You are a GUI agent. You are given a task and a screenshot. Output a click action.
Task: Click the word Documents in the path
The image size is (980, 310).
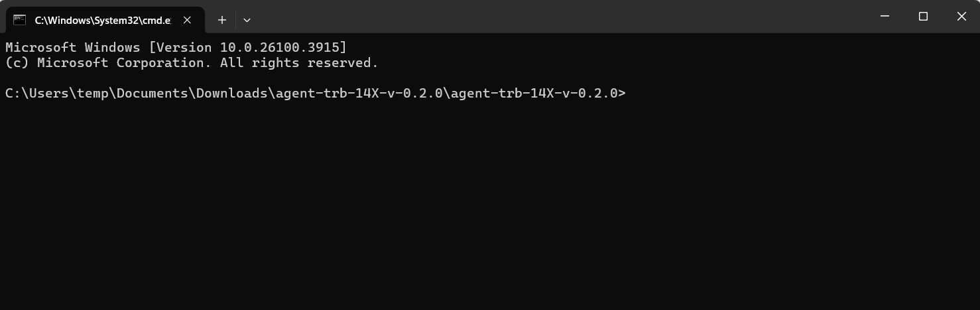[153, 94]
